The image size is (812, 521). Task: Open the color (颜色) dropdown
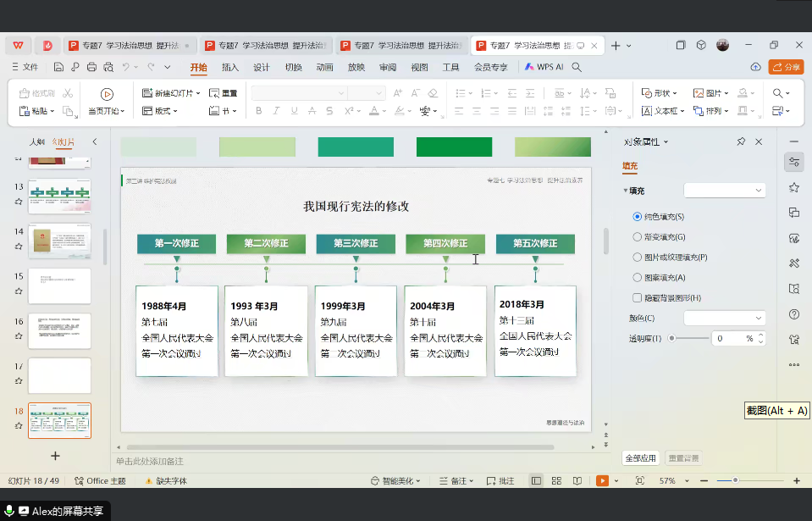(724, 318)
